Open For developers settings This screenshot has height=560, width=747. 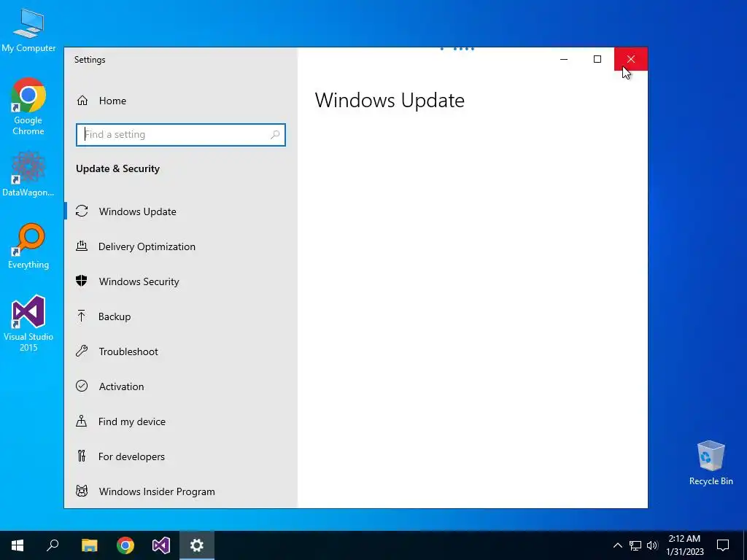pyautogui.click(x=181, y=456)
